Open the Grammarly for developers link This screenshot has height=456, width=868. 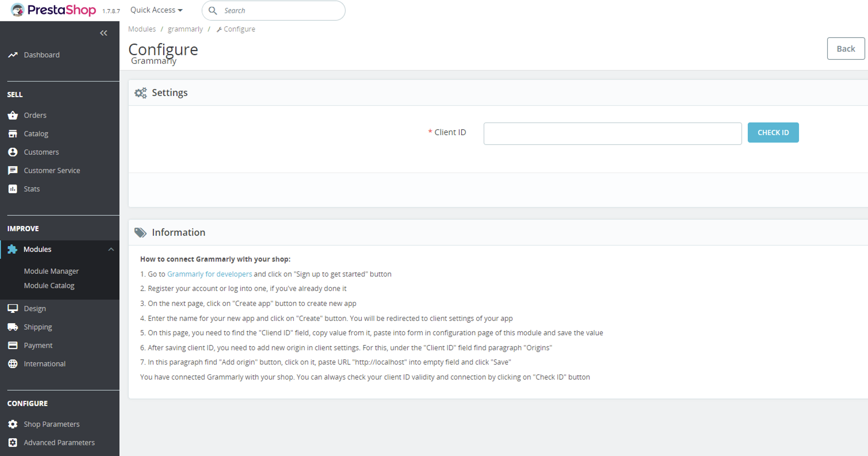pyautogui.click(x=210, y=274)
